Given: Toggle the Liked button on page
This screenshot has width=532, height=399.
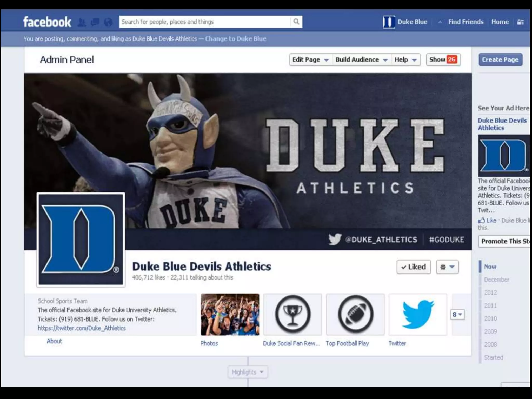Looking at the screenshot, I should click(414, 267).
